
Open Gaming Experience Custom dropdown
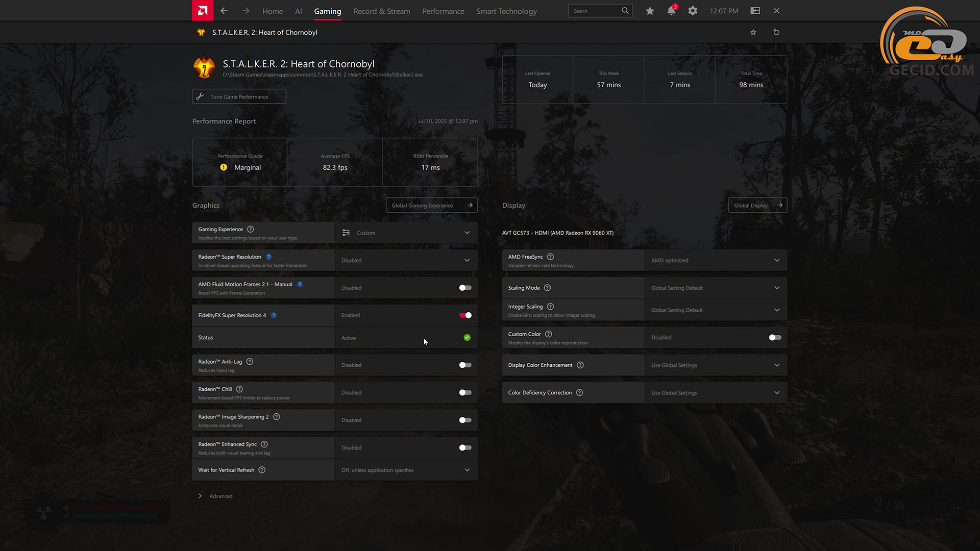pyautogui.click(x=406, y=233)
